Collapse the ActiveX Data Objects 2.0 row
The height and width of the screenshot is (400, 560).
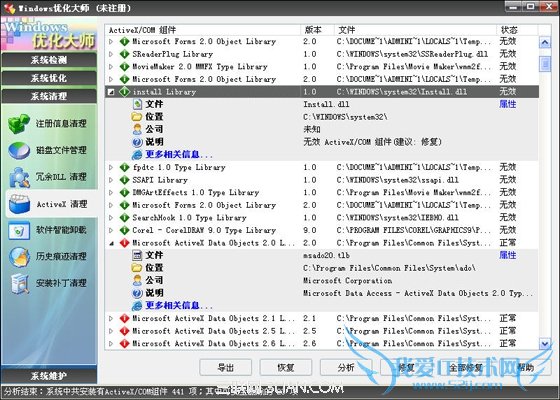(111, 244)
